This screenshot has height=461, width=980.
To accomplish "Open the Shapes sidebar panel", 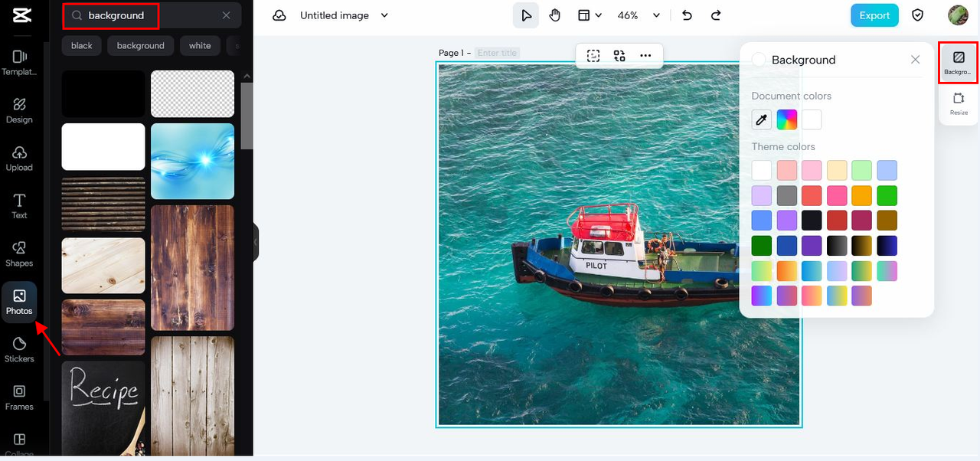I will 19,253.
